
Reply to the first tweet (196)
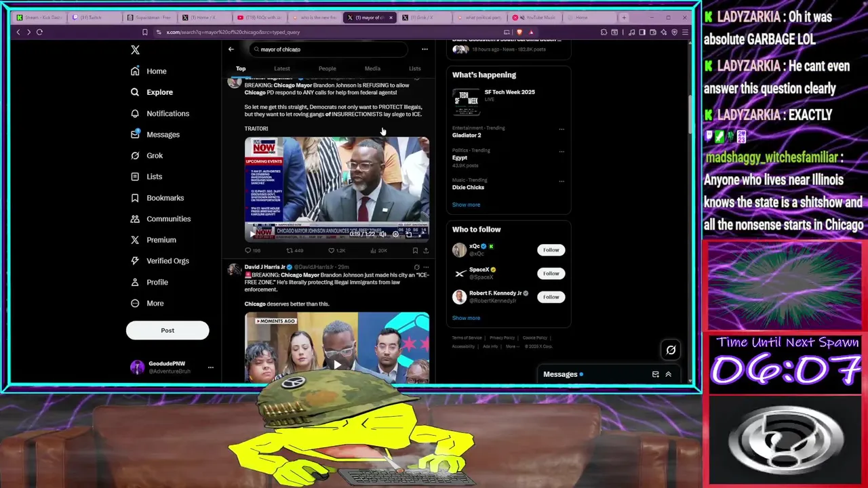click(252, 250)
